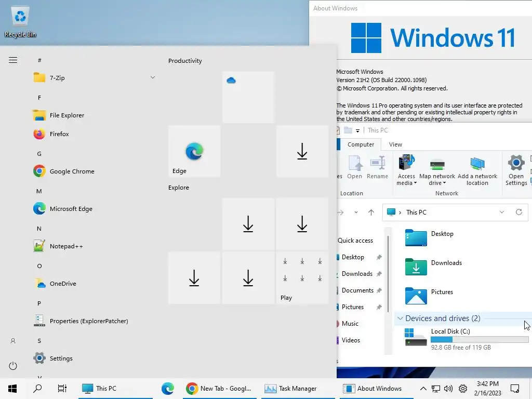Image resolution: width=532 pixels, height=399 pixels.
Task: Click the Windows Start button on taskbar
Action: pyautogui.click(x=12, y=389)
